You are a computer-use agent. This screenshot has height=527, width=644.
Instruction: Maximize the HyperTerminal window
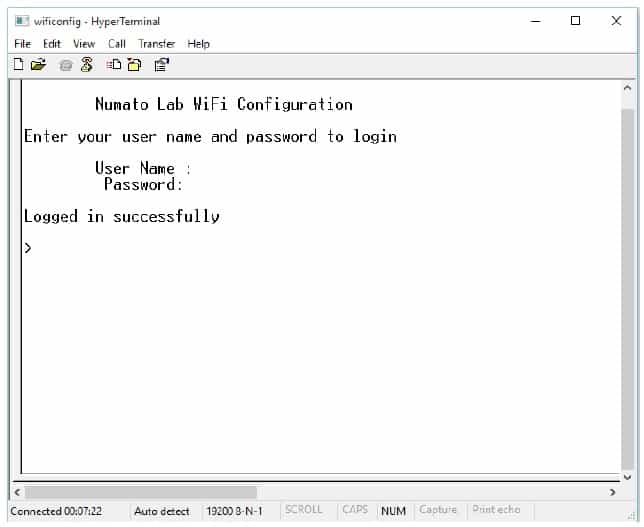tap(575, 21)
